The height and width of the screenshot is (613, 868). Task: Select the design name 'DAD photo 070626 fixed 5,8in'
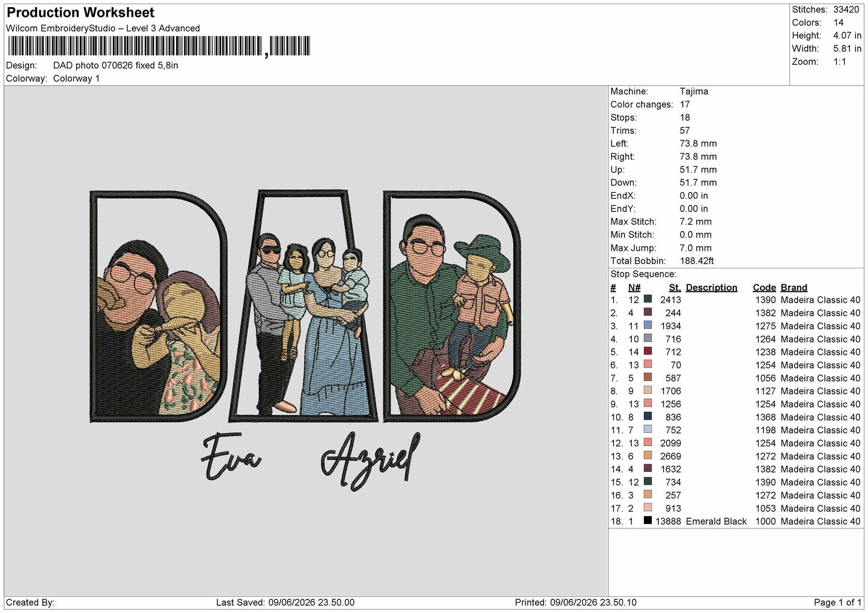[x=116, y=65]
